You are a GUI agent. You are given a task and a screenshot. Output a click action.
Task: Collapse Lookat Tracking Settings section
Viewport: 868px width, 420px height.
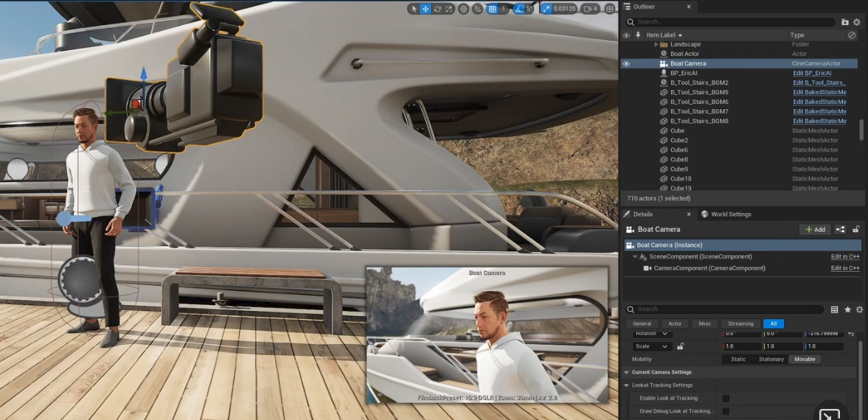(x=627, y=385)
